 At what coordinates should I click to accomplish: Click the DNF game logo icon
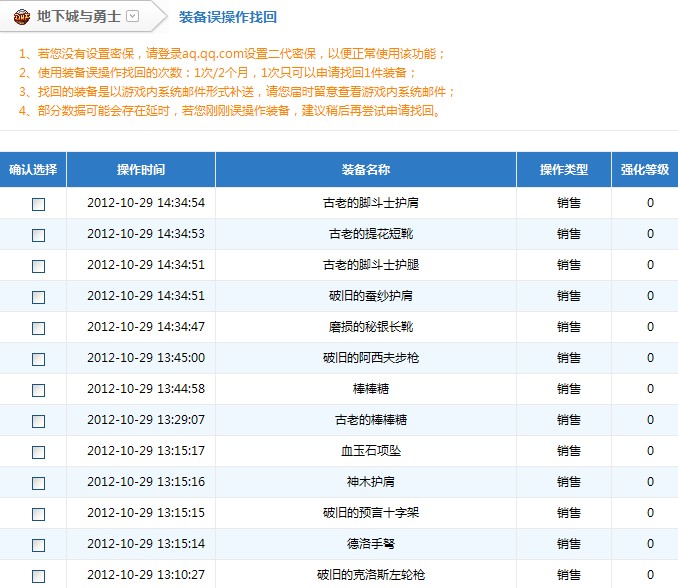pyautogui.click(x=22, y=17)
